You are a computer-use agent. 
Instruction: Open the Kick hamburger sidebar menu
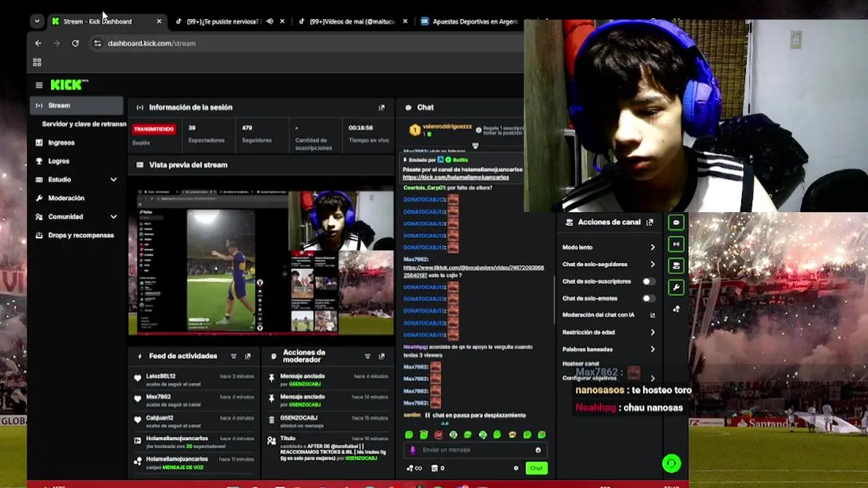click(39, 85)
